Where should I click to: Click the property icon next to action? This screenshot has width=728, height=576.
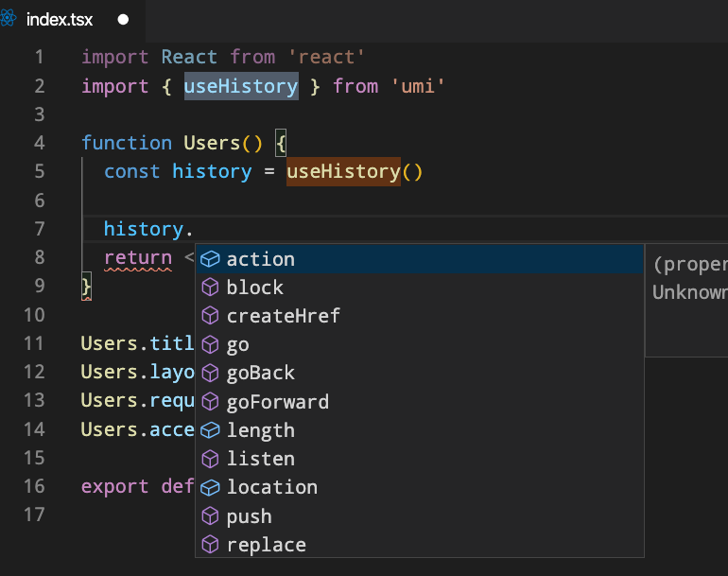pos(210,259)
